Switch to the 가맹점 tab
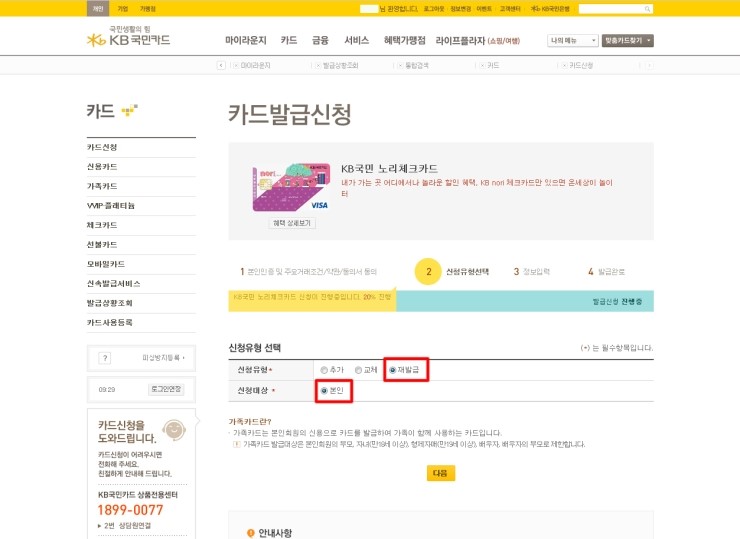This screenshot has height=539, width=740. pyautogui.click(x=148, y=8)
